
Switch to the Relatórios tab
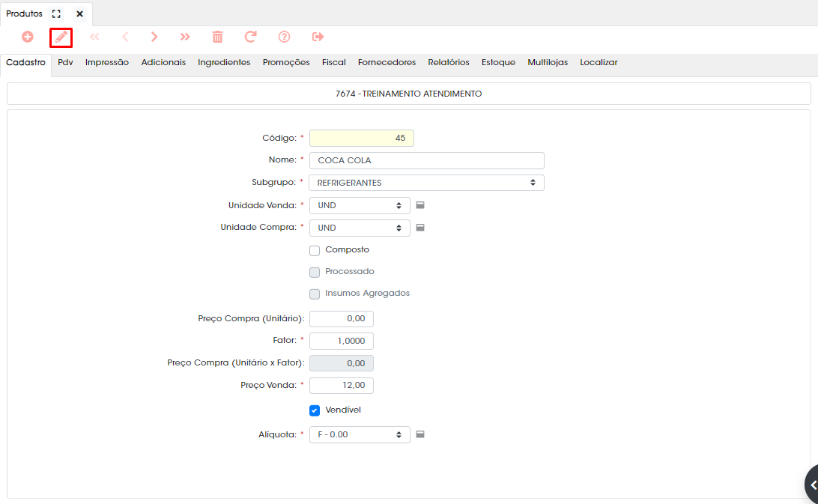pyautogui.click(x=449, y=63)
